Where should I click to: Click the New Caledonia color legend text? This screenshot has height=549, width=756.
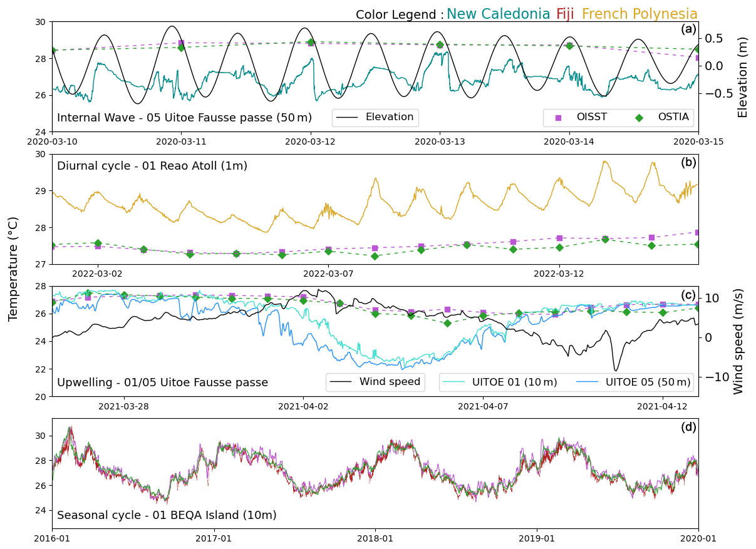(x=498, y=14)
